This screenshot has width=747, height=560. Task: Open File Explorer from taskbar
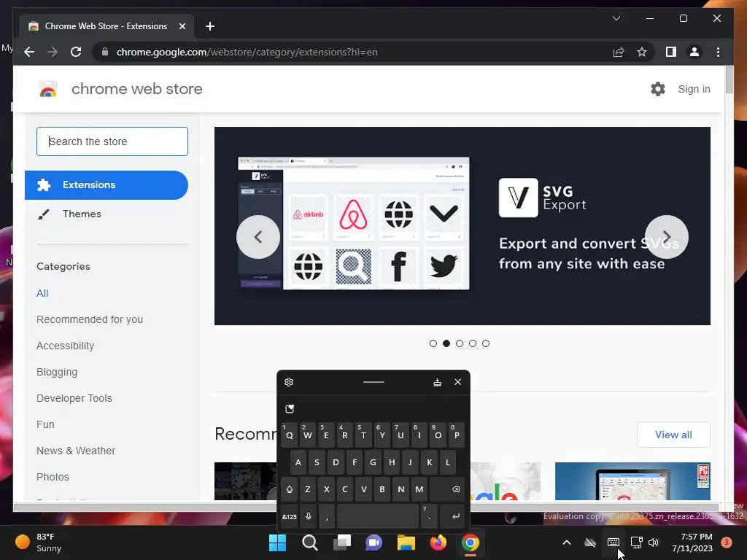406,542
